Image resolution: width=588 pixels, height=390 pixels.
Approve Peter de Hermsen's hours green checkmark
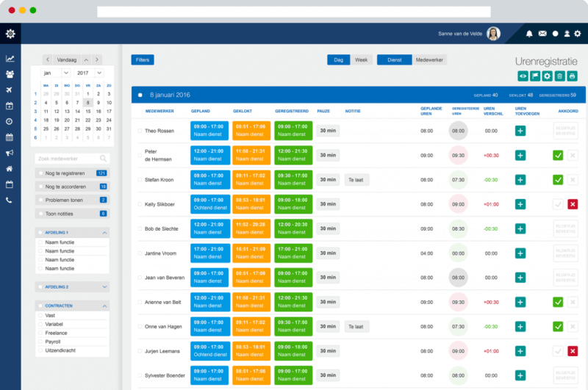[x=558, y=155]
